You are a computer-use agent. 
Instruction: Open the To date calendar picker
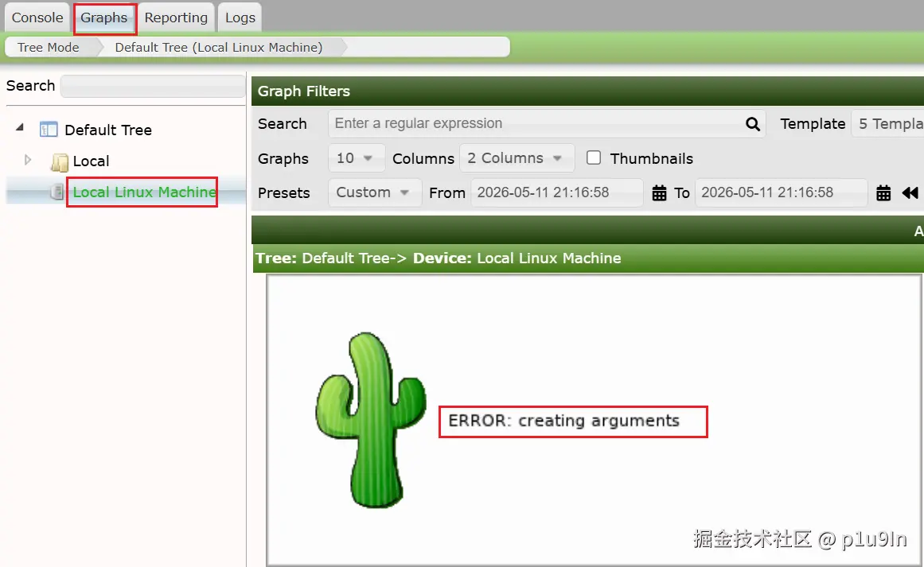tap(883, 192)
